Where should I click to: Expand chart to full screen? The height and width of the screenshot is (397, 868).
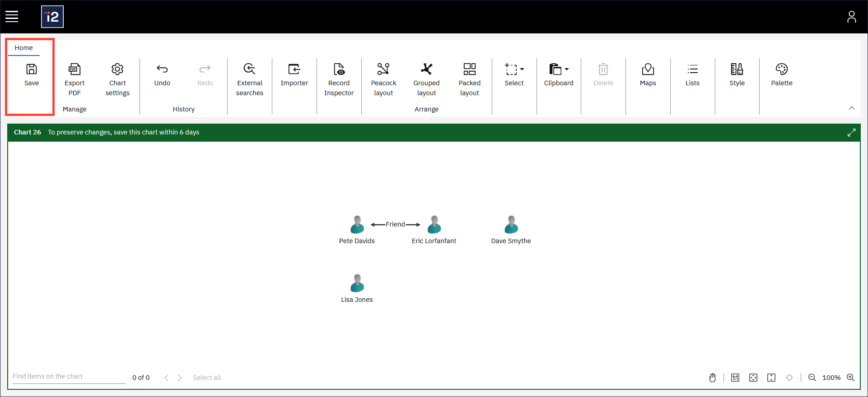click(851, 133)
